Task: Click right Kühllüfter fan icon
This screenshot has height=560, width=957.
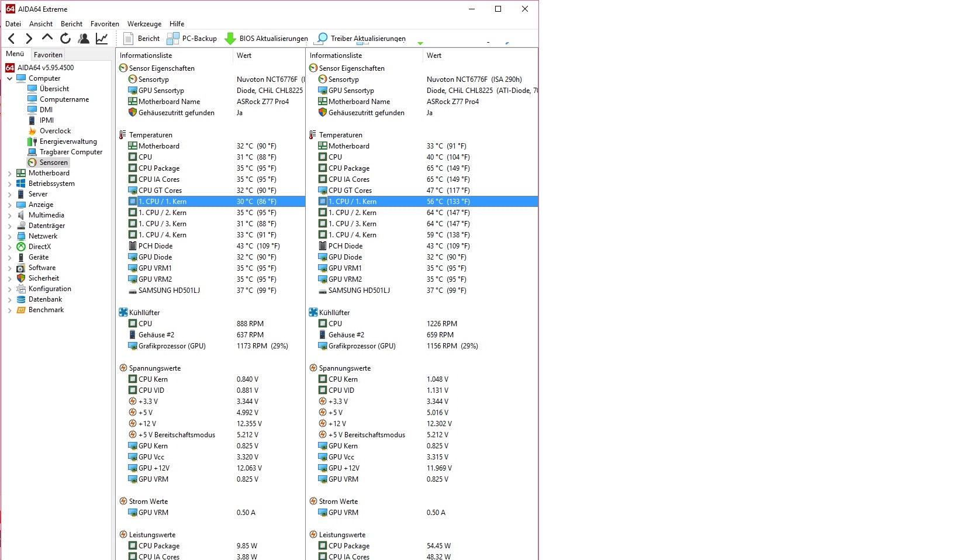Action: click(x=313, y=313)
